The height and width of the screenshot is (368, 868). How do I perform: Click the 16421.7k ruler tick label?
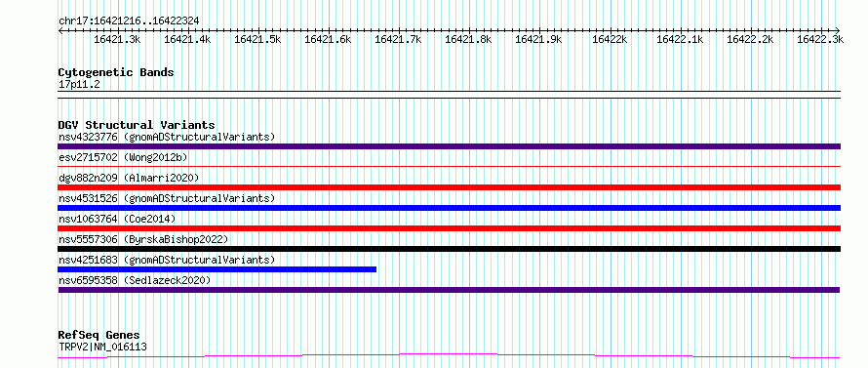tap(399, 39)
